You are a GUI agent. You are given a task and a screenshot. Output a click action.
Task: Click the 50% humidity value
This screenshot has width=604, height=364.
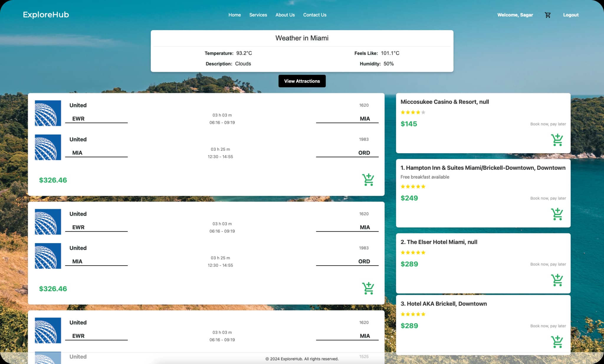pos(388,64)
